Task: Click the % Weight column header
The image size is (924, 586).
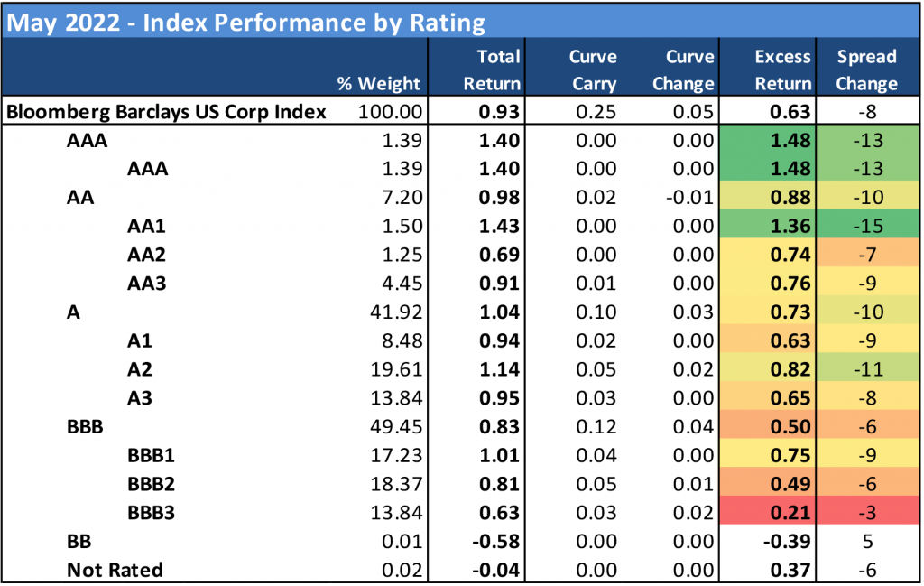Action: pyautogui.click(x=378, y=84)
